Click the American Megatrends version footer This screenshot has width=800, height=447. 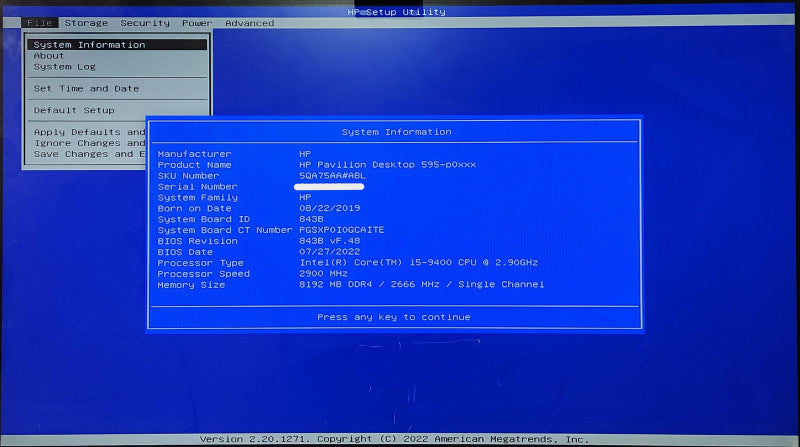(394, 439)
